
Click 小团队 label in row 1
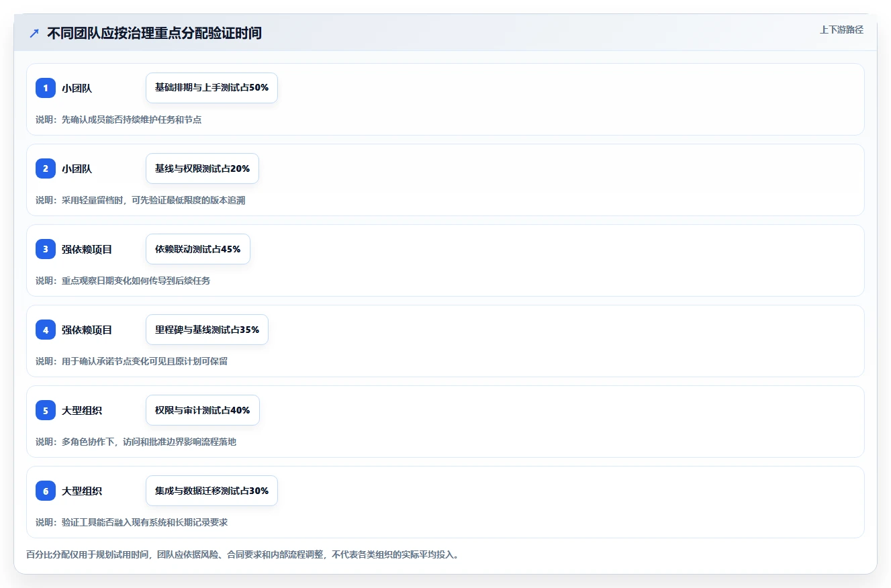point(77,88)
